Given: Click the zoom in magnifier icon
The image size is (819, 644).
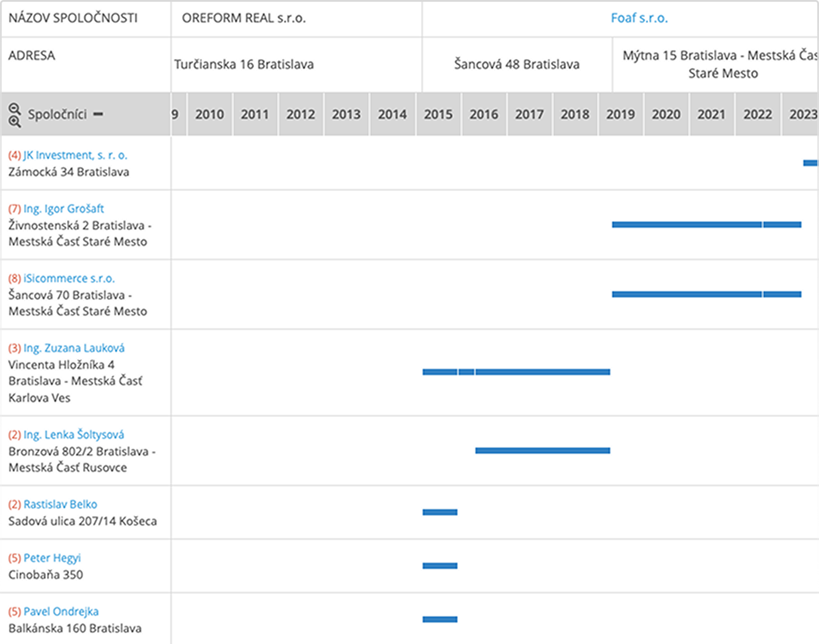Looking at the screenshot, I should [x=14, y=121].
